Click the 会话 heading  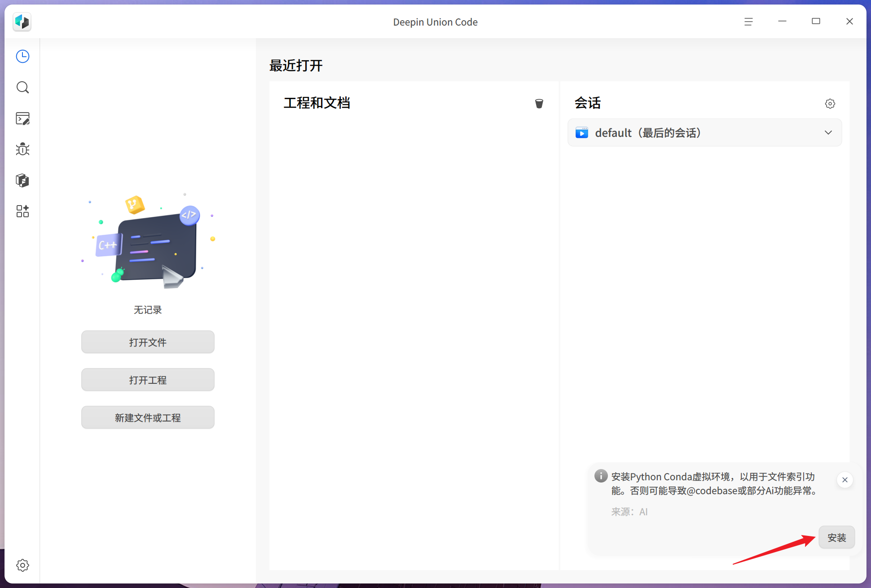pos(588,103)
